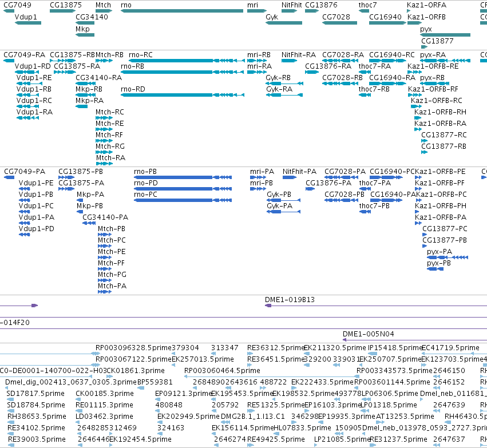The height and width of the screenshot is (448, 487).
Task: Select transcript Kaz1-ORFB-RH
Action: click(x=418, y=118)
